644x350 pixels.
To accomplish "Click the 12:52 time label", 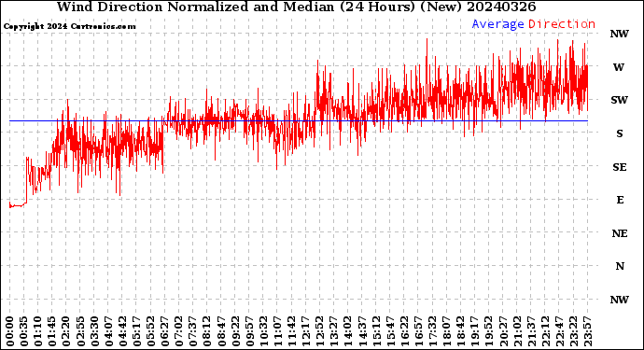I will pyautogui.click(x=320, y=331).
